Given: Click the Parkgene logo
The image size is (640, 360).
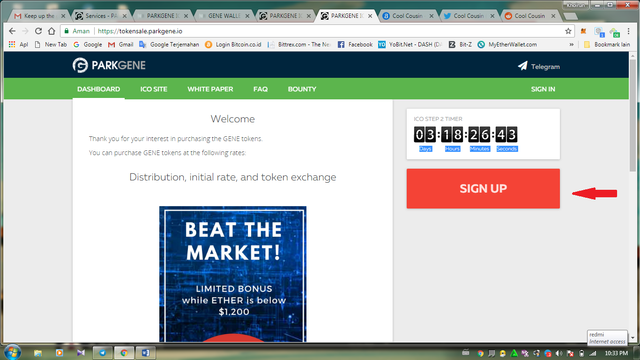Looking at the screenshot, I should pyautogui.click(x=109, y=65).
